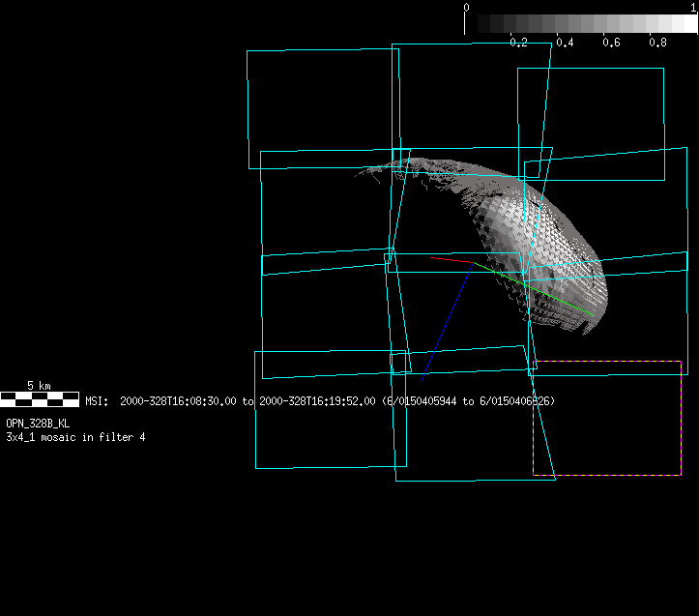699x616 pixels.
Task: Click the 5 km checkered scale bar
Action: tap(39, 397)
